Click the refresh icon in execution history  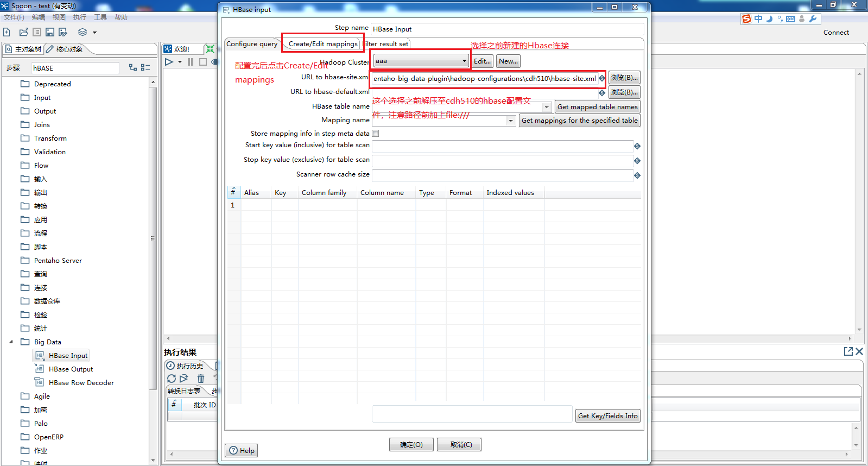[x=172, y=379]
